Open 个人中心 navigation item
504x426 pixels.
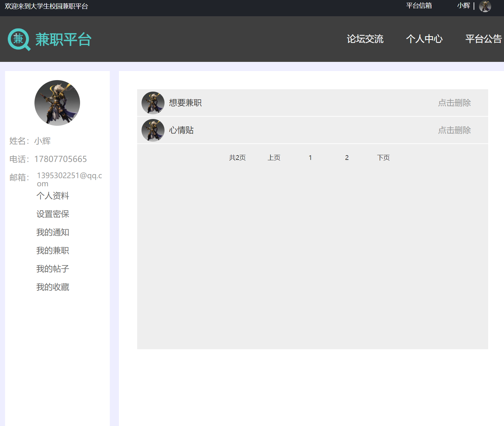tap(424, 39)
